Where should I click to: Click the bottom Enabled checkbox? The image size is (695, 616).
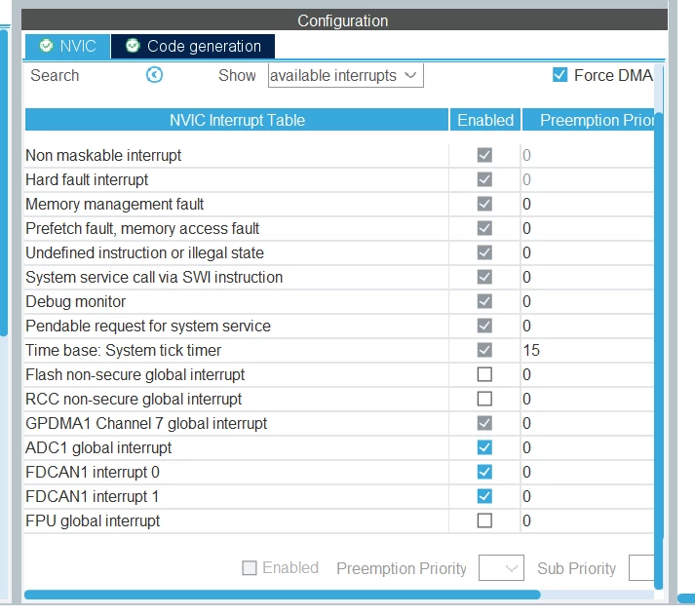(x=250, y=567)
